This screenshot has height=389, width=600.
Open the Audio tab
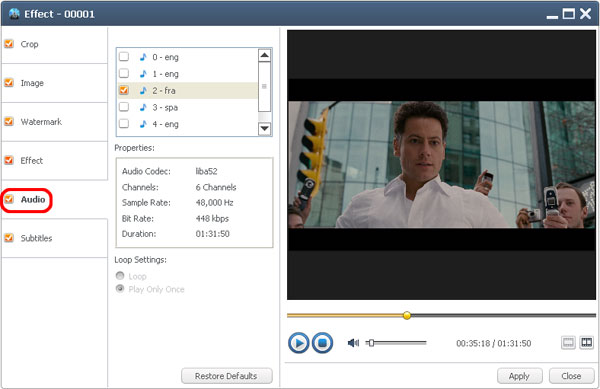click(x=55, y=200)
